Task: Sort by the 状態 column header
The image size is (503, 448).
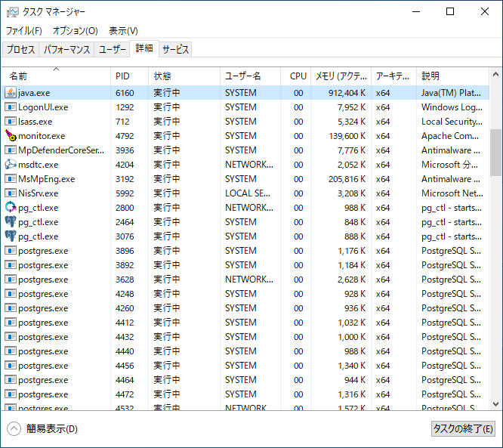Action: [184, 76]
